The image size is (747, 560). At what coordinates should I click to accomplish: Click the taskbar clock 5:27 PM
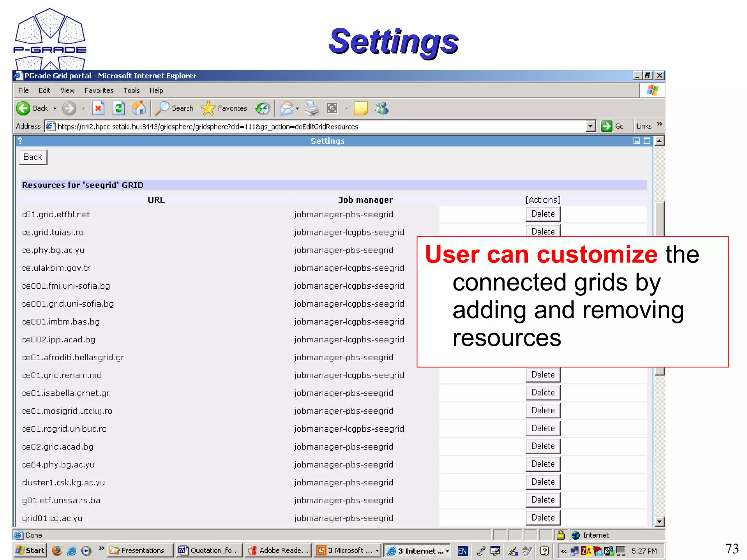point(644,551)
